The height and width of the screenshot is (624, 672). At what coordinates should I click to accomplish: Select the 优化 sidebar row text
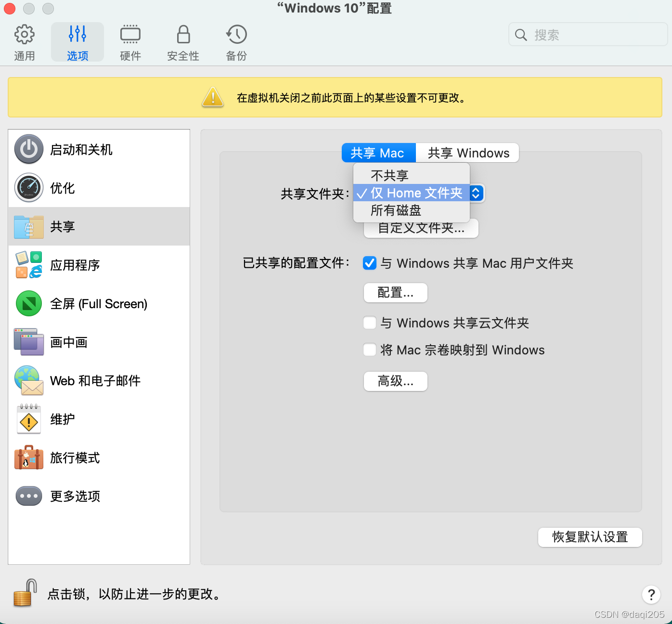click(x=63, y=188)
